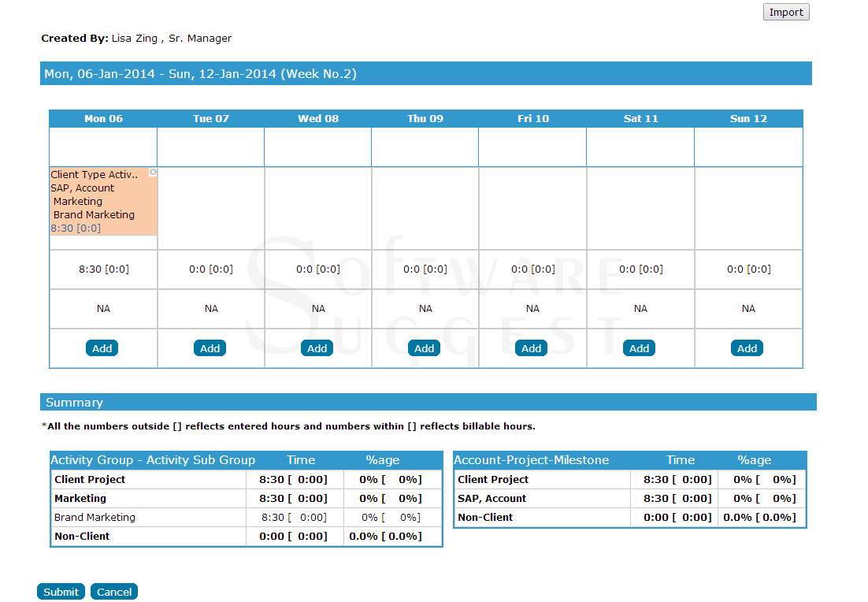Add a new entry under Tue 07
The width and height of the screenshot is (868, 602).
210,347
